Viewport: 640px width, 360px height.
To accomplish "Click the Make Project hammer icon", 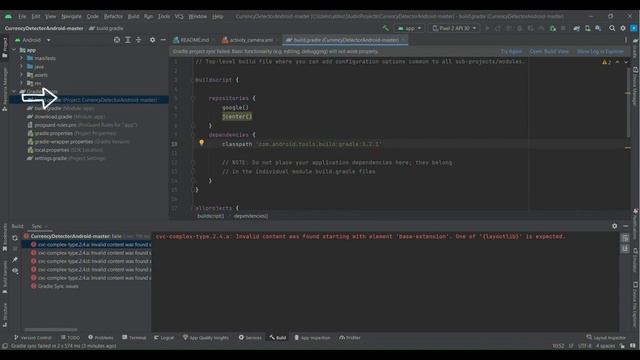I will (385, 28).
